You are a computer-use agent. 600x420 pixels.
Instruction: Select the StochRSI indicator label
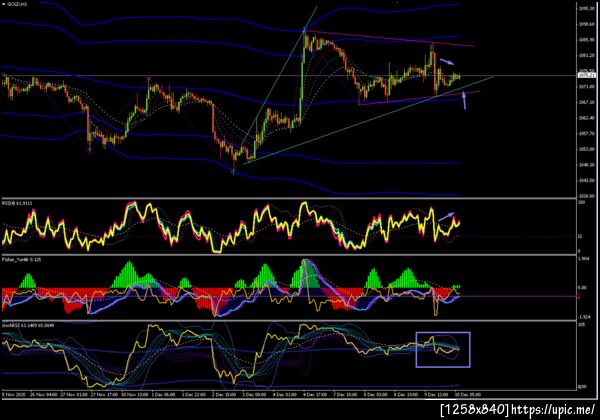click(x=28, y=325)
